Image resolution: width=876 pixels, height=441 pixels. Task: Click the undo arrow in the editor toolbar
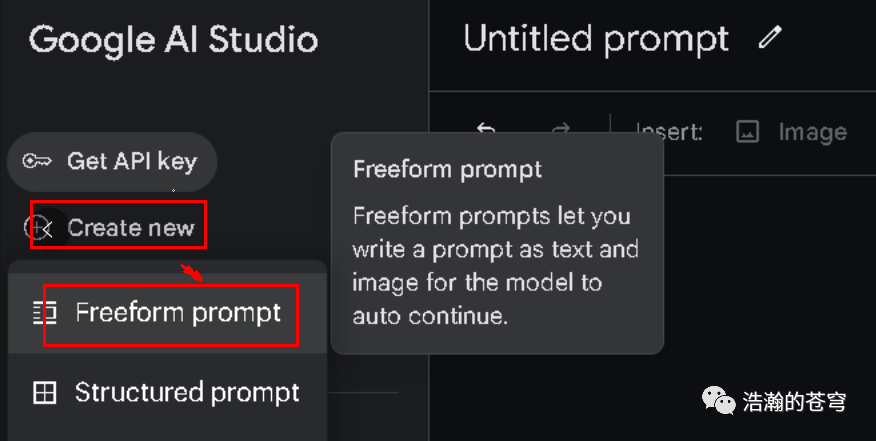(x=486, y=129)
